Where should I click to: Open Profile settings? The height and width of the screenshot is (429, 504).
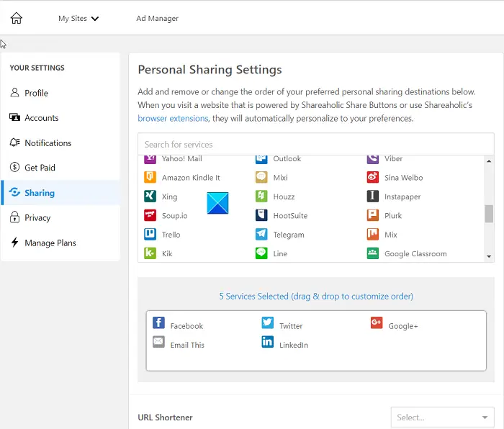point(60,93)
